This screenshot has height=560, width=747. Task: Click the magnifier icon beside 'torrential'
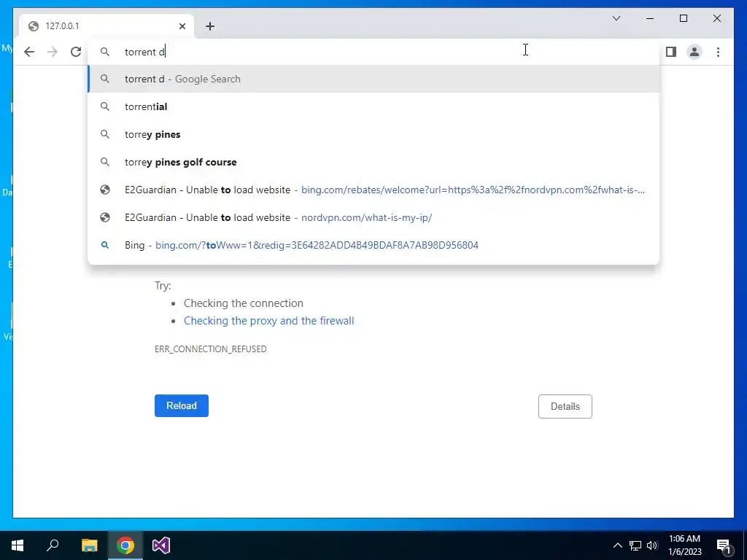coord(105,106)
